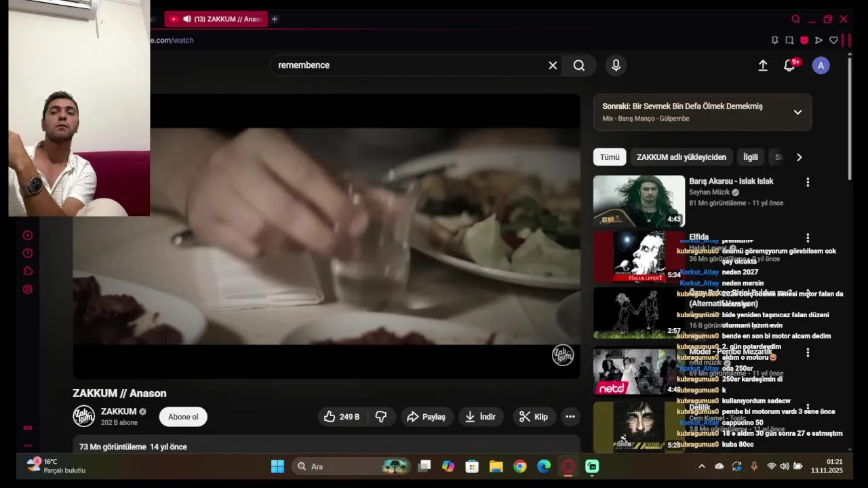The image size is (868, 488).
Task: Switch to the ZAKKUM // Anason browser tab
Action: coord(216,19)
